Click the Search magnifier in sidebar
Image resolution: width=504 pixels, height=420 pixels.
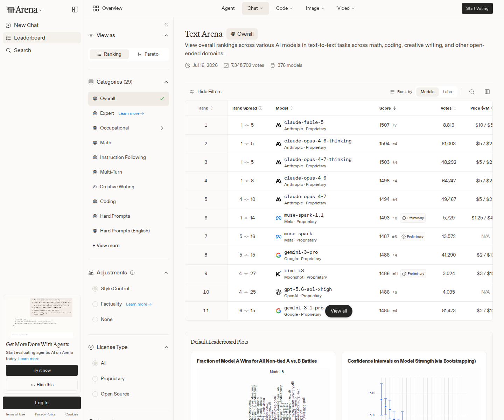[x=8, y=50]
